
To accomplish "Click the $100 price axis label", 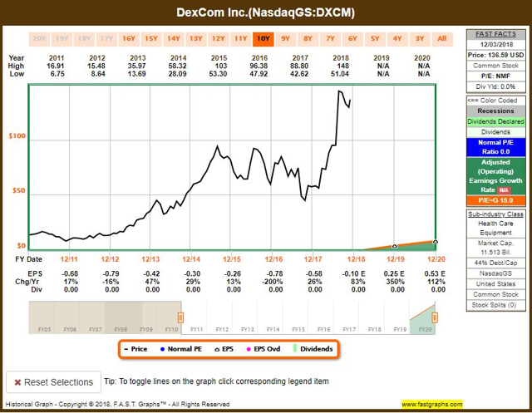I will click(17, 136).
